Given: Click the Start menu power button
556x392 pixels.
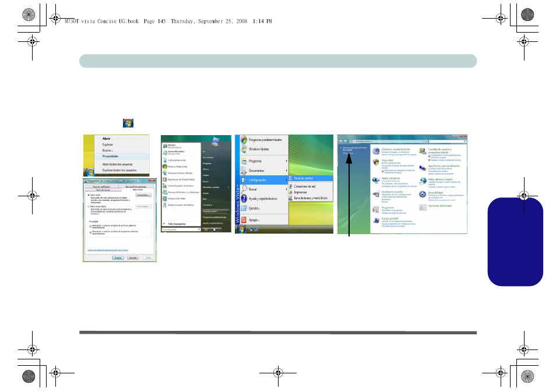Looking at the screenshot, I should pos(207,229).
